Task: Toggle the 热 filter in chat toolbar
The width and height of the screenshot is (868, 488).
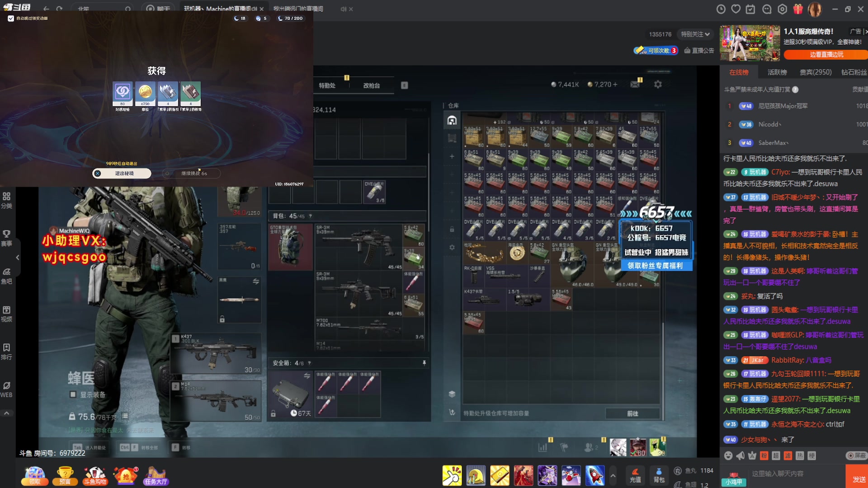Action: 800,455
